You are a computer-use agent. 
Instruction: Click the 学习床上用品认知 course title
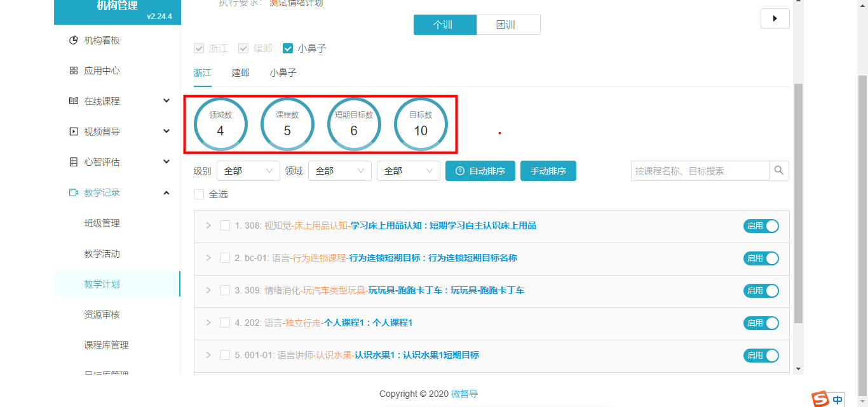click(386, 225)
